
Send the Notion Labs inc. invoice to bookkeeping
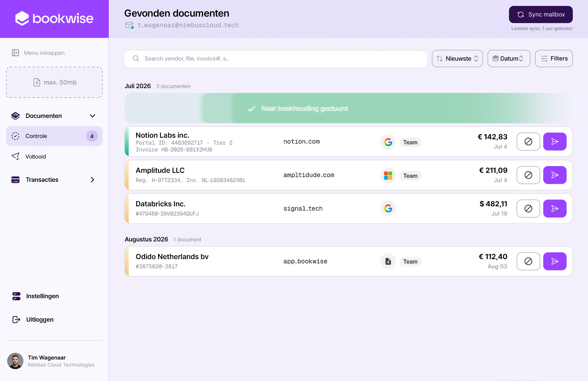coord(555,142)
